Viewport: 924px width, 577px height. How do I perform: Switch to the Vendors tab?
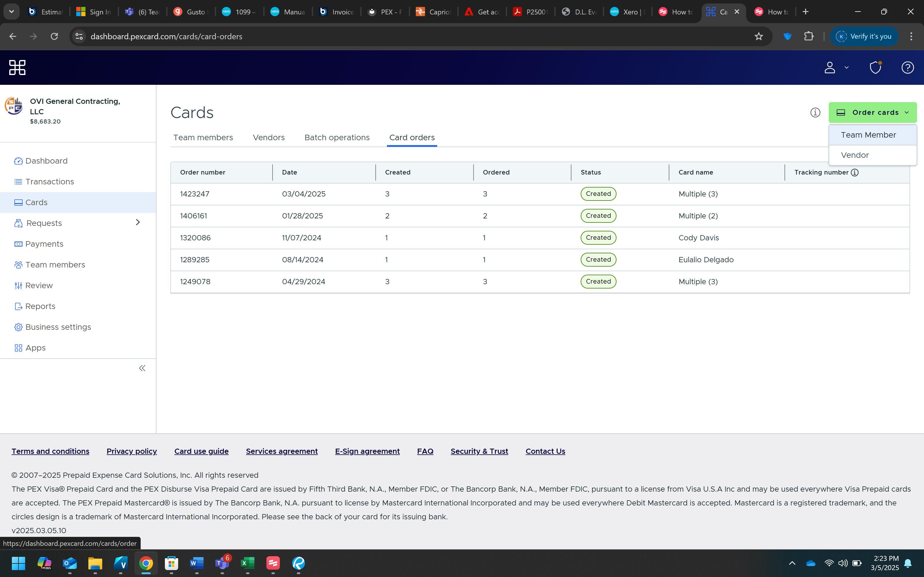click(x=269, y=137)
